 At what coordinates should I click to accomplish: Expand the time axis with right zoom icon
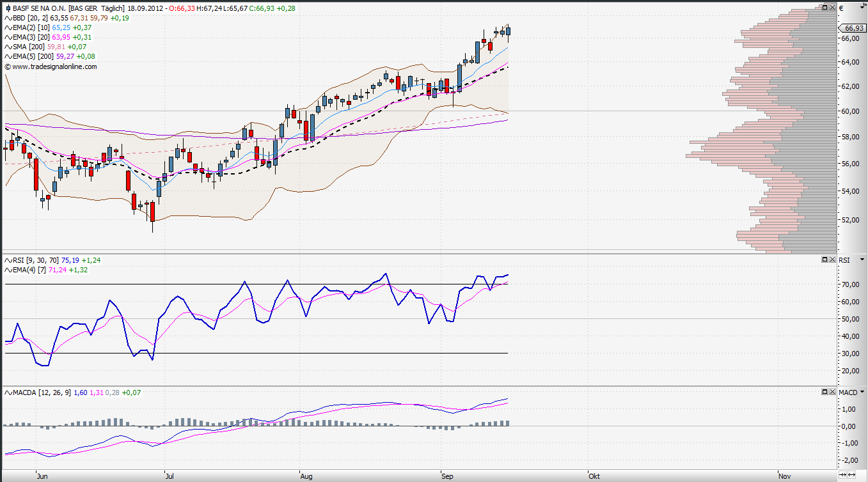click(851, 475)
